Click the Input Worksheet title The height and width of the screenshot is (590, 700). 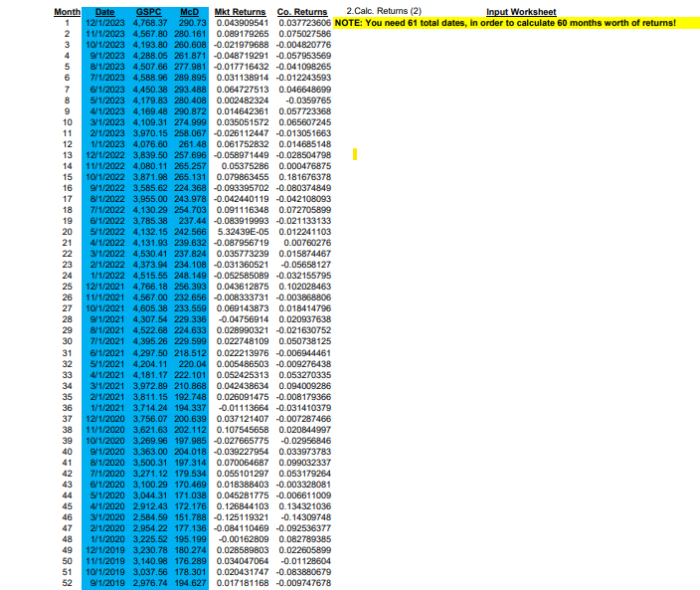(x=521, y=12)
